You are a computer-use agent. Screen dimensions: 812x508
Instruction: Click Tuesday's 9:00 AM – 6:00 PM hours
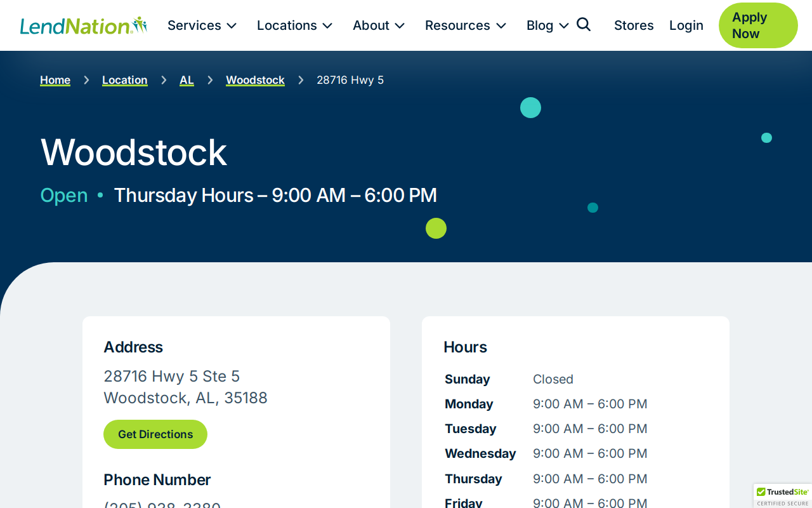590,429
